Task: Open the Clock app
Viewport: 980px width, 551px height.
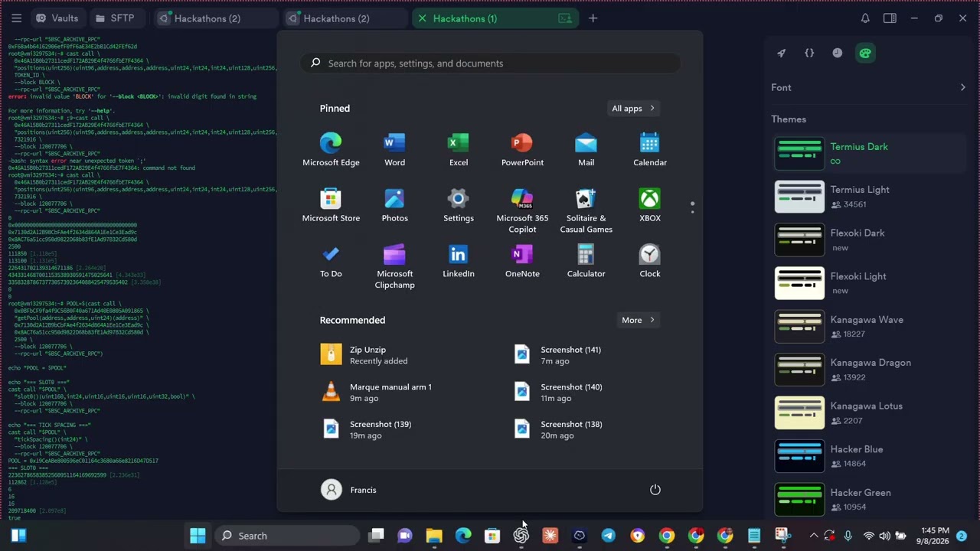Action: pyautogui.click(x=649, y=262)
